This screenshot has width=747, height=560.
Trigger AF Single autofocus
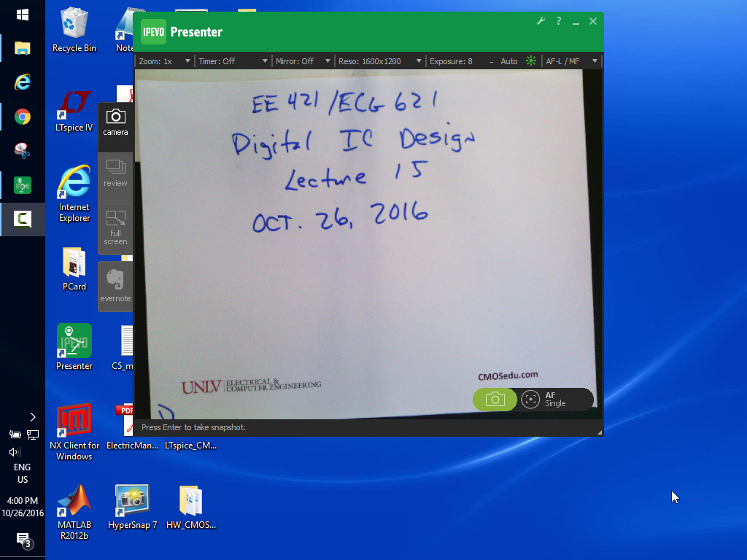click(x=555, y=399)
